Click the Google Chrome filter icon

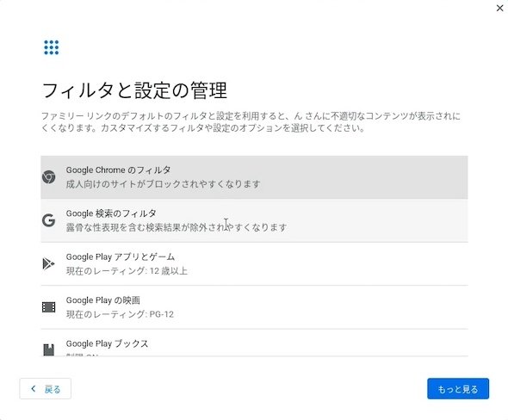click(48, 176)
